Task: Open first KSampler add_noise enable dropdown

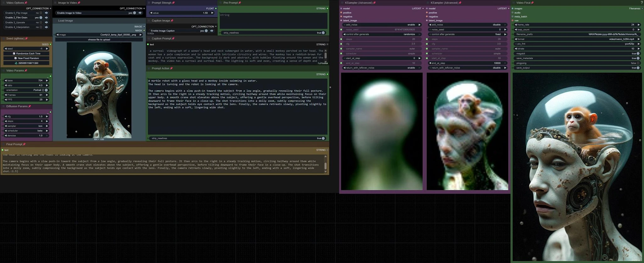Action: pyautogui.click(x=382, y=25)
